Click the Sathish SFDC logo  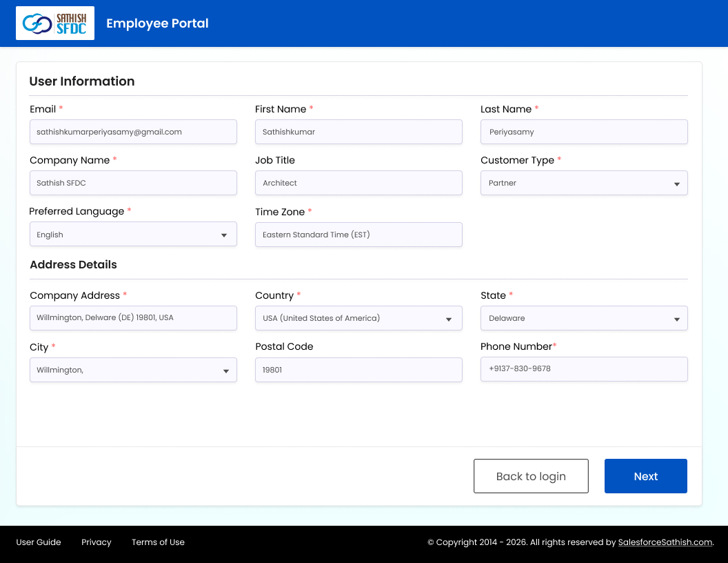[54, 23]
